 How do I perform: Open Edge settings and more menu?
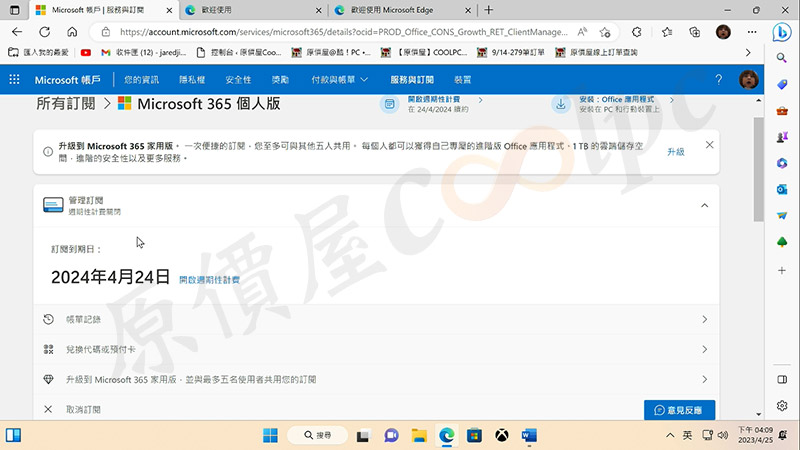(752, 32)
